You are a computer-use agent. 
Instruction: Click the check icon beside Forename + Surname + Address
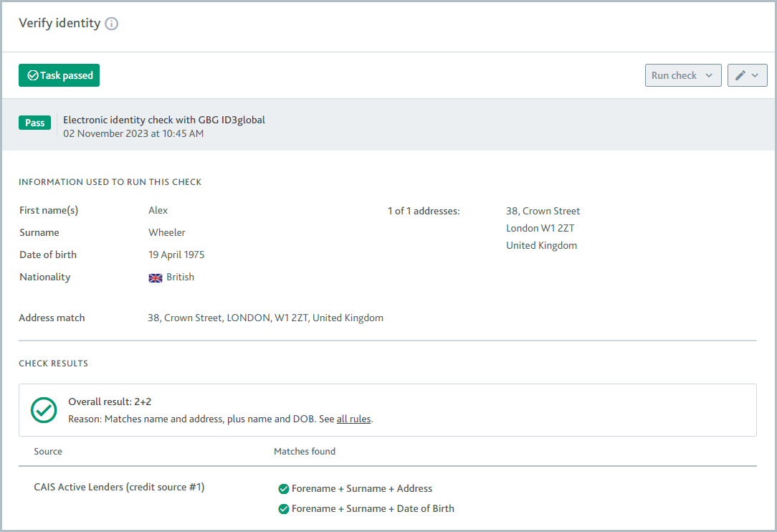coord(283,488)
